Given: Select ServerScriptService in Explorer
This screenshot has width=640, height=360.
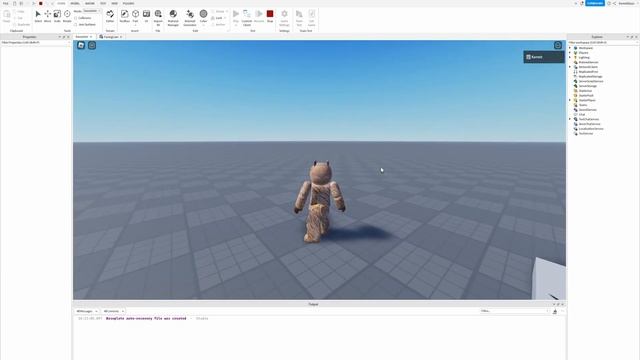Looking at the screenshot, I should coord(591,81).
